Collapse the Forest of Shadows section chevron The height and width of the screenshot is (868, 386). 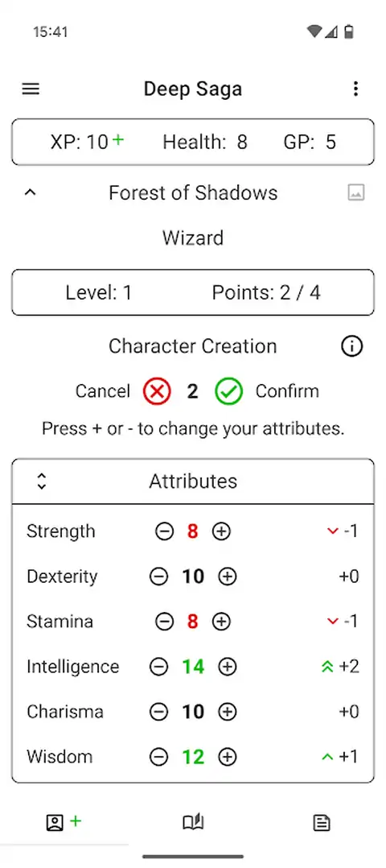coord(31,192)
